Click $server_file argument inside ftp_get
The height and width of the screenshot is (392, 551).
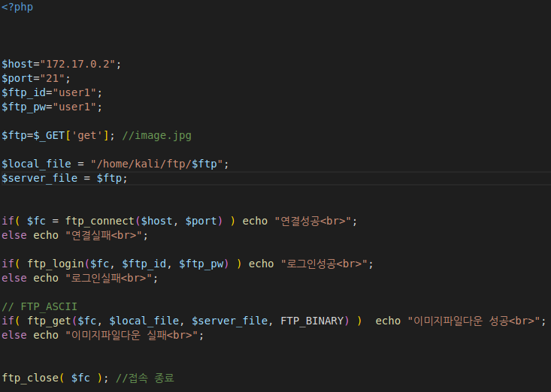(x=230, y=321)
